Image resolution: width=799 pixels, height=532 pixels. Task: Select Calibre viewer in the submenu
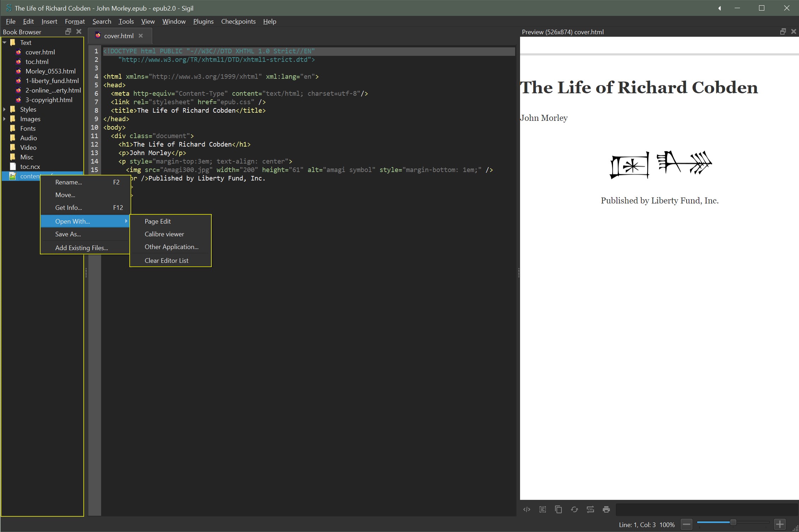pyautogui.click(x=164, y=234)
